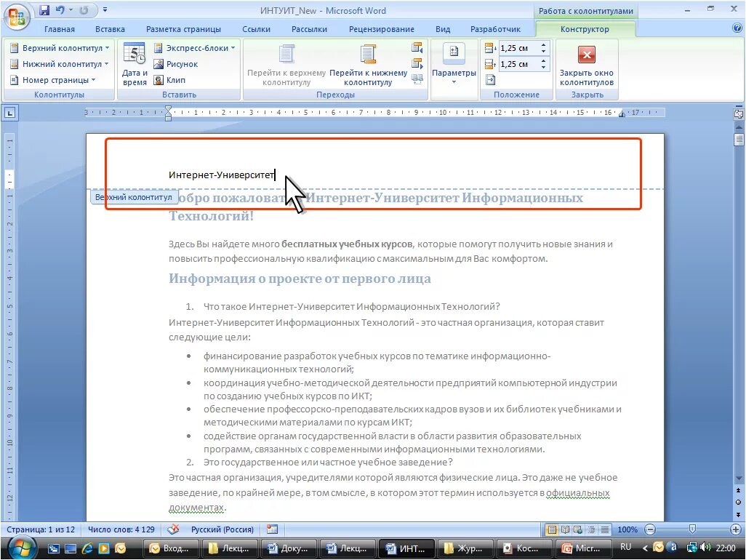This screenshot has width=746, height=560.
Task: Toggle ruler button above vertical scrollbar
Action: click(739, 114)
